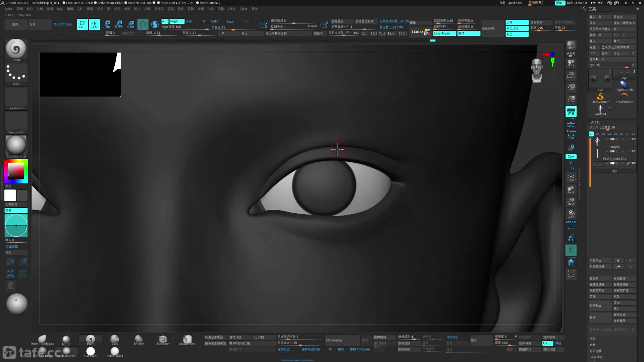Select the Paint brush in bottom shelf
644x362 pixels.
91,340
